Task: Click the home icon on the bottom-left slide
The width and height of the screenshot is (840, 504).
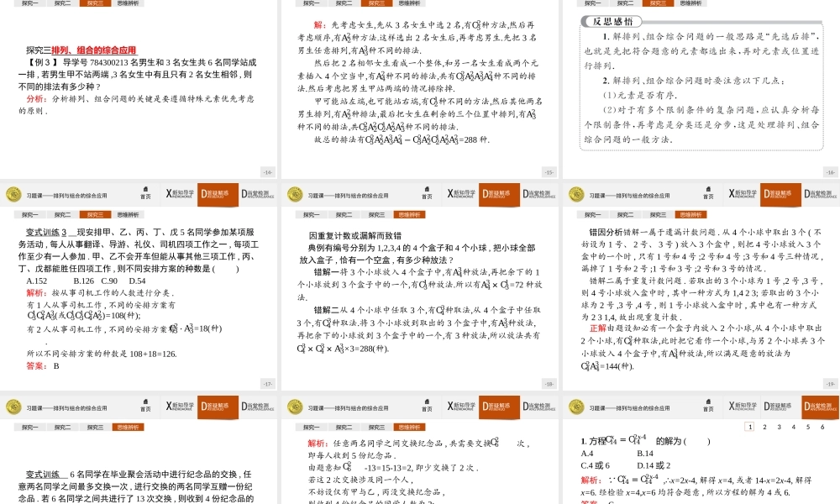Action: [147, 406]
